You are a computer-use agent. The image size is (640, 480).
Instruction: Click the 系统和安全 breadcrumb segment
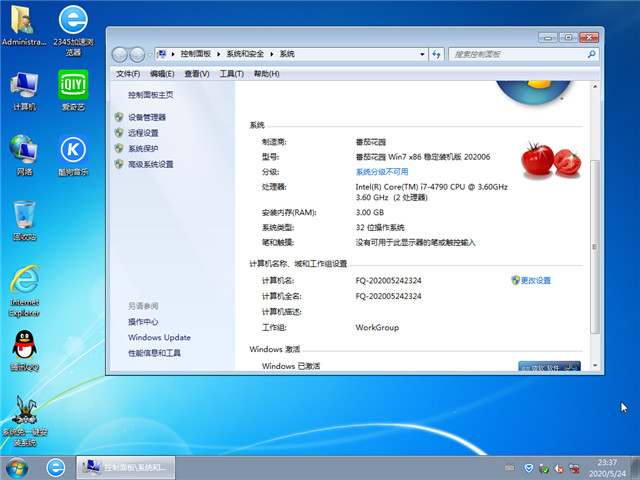[x=245, y=54]
